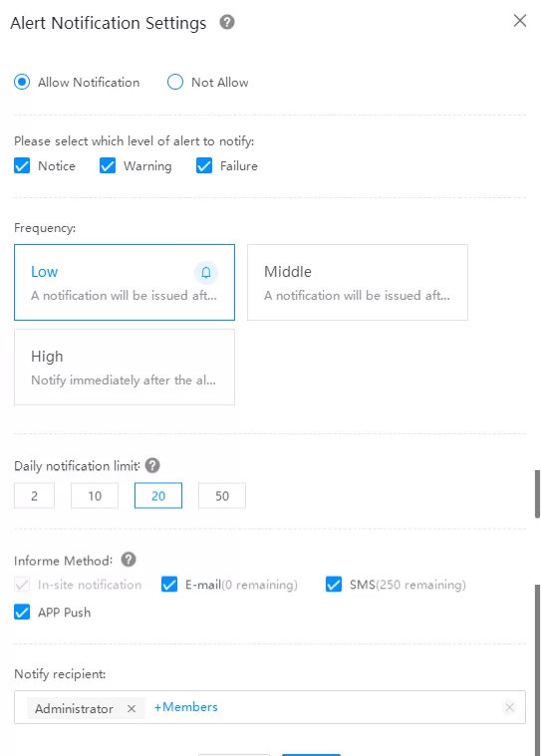Toggle the APP Push checkbox

(22, 612)
